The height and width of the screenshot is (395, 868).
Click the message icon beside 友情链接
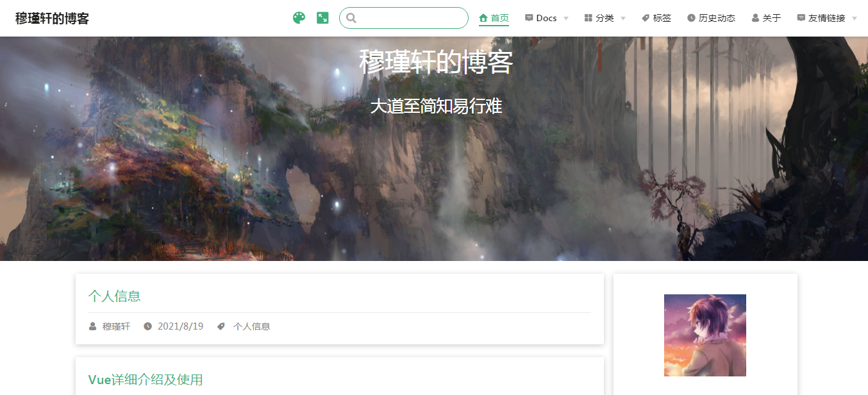(x=801, y=18)
